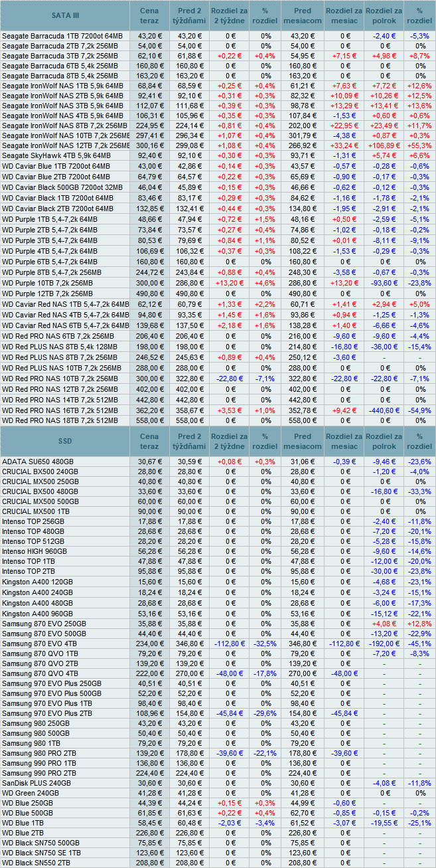Click the SSD section header
436x868 pixels.
(65, 441)
